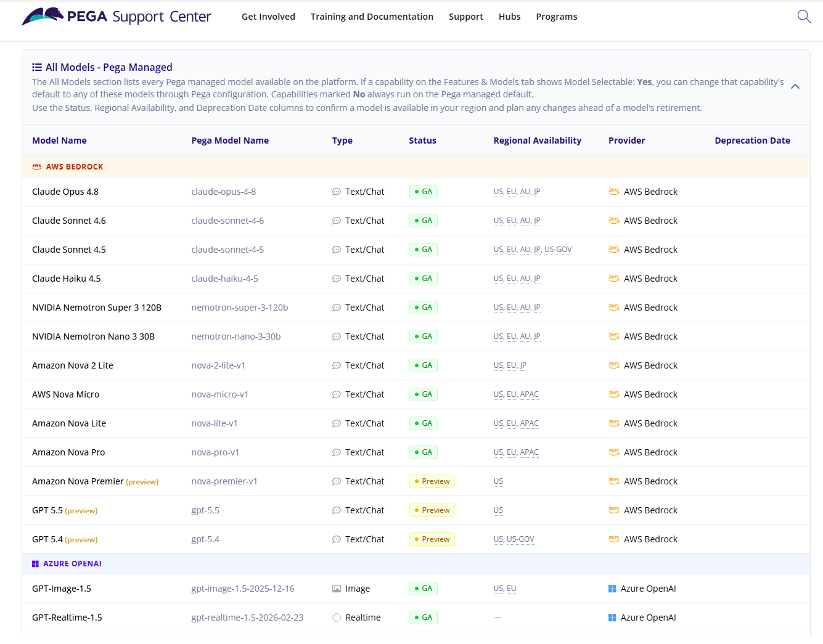Click the Azure provider icon for GPT-Realtime-1.5
The image size is (823, 644).
coord(612,618)
